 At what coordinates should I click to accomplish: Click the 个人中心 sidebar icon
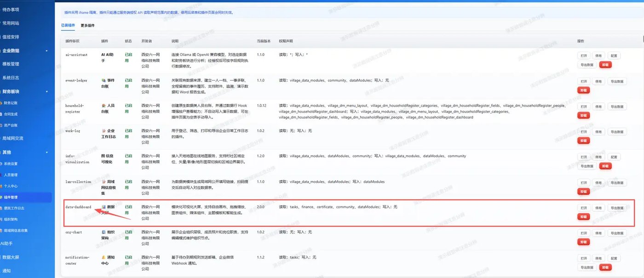click(x=1, y=186)
